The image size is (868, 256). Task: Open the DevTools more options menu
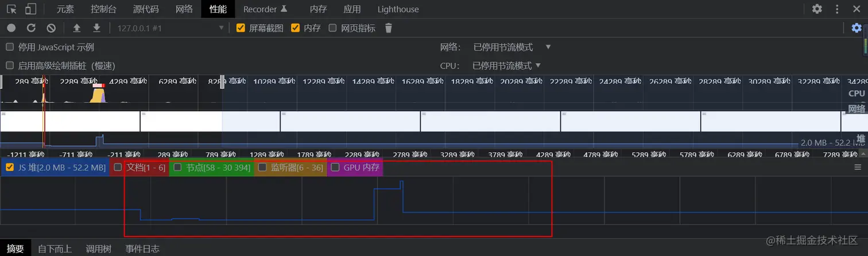(x=837, y=9)
